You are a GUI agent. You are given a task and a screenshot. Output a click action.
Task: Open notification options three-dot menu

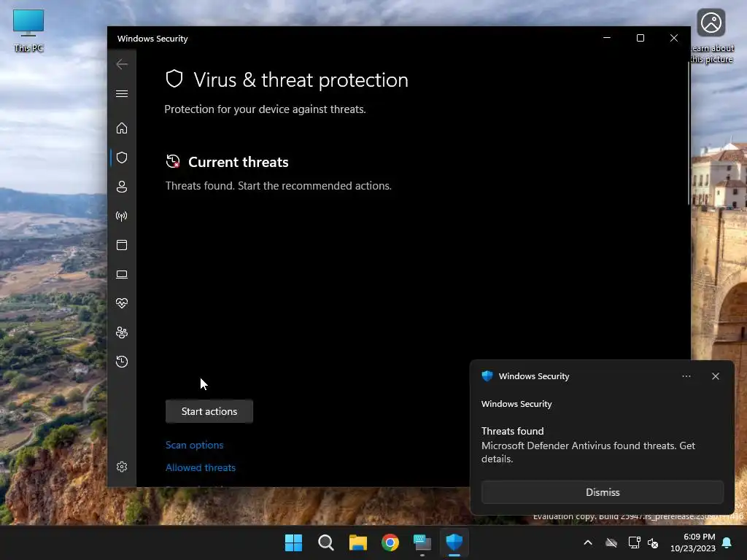point(686,376)
